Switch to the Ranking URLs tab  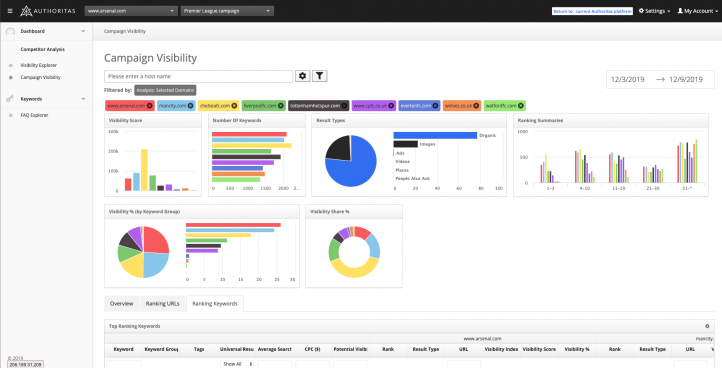click(x=163, y=304)
